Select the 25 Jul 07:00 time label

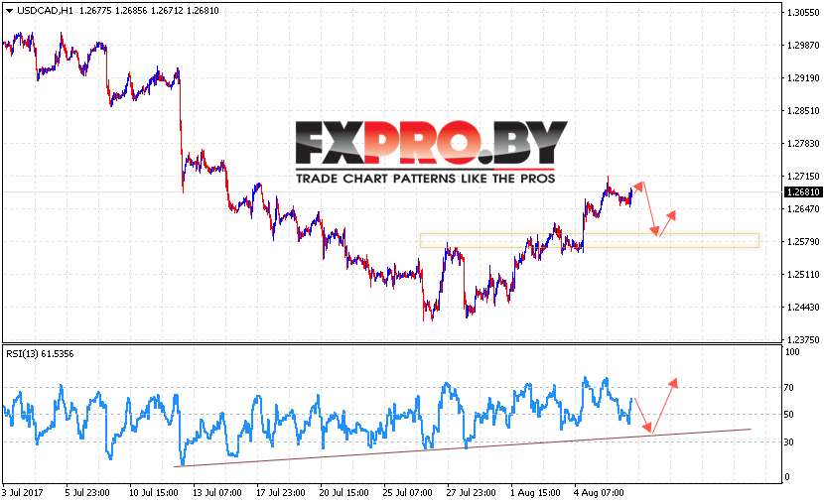407,493
